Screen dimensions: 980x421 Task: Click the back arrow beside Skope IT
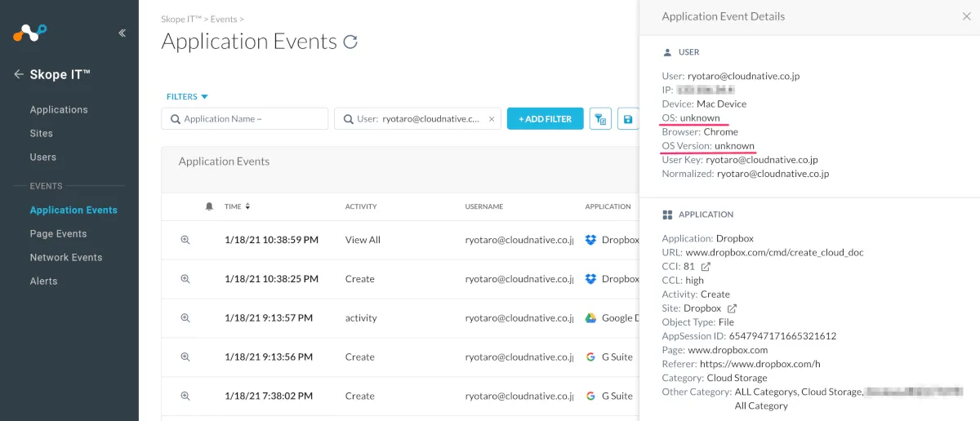(x=19, y=74)
